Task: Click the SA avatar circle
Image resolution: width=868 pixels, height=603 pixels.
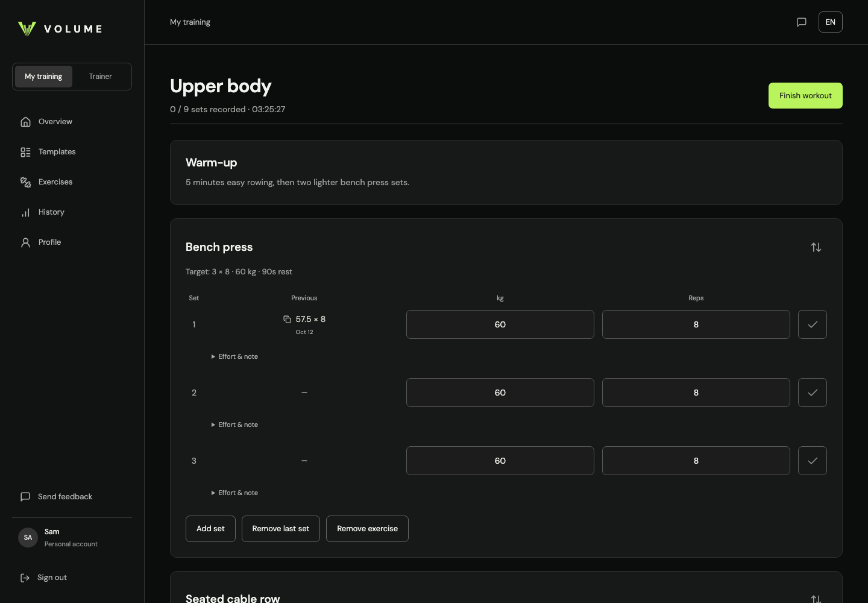Action: tap(28, 537)
